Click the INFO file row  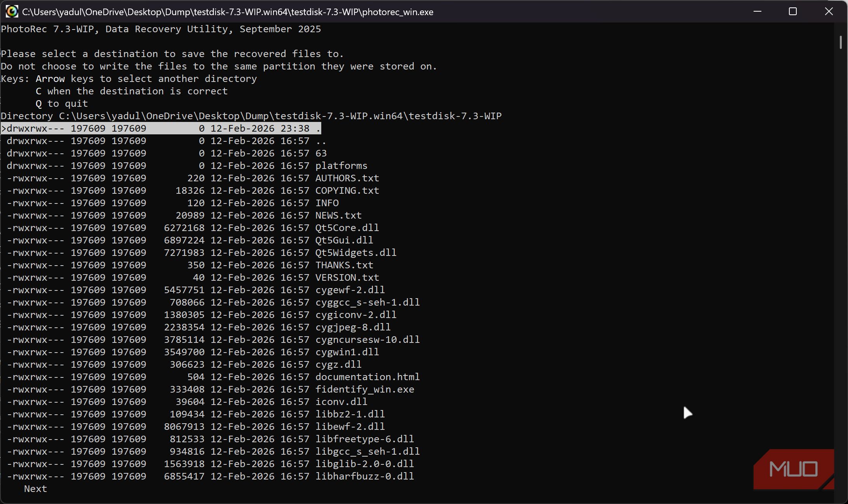pyautogui.click(x=172, y=203)
